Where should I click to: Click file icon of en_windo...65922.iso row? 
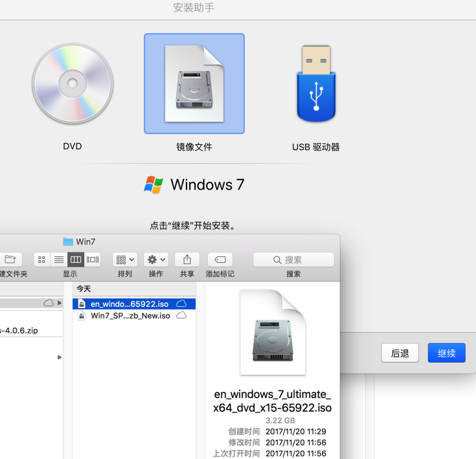pos(82,304)
